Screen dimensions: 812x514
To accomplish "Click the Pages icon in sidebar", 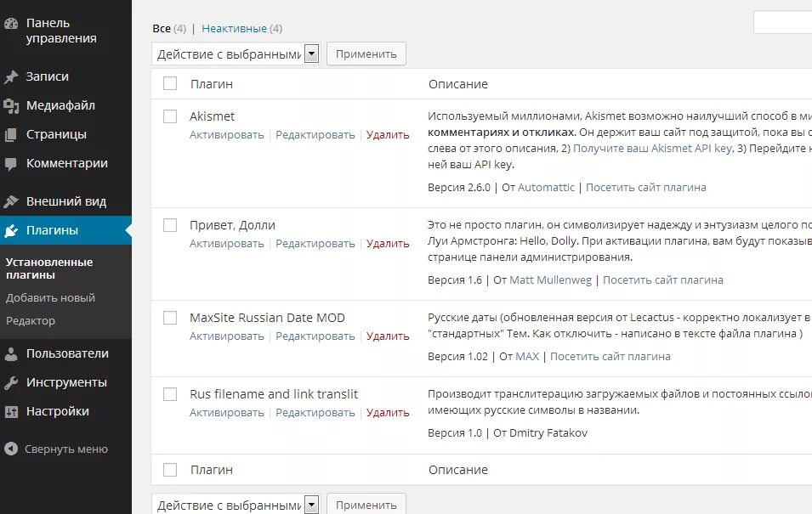I will [x=11, y=135].
